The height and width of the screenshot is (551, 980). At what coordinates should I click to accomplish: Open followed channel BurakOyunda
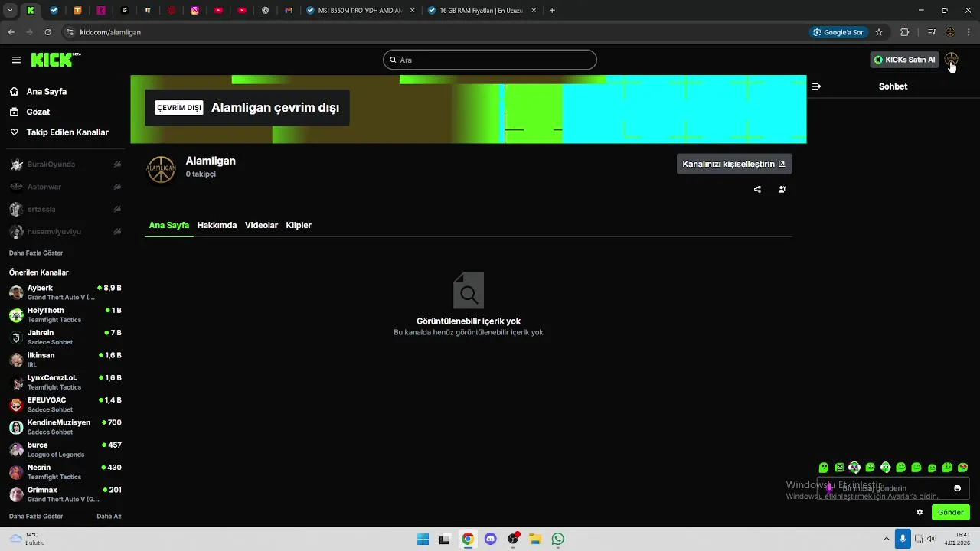click(65, 165)
